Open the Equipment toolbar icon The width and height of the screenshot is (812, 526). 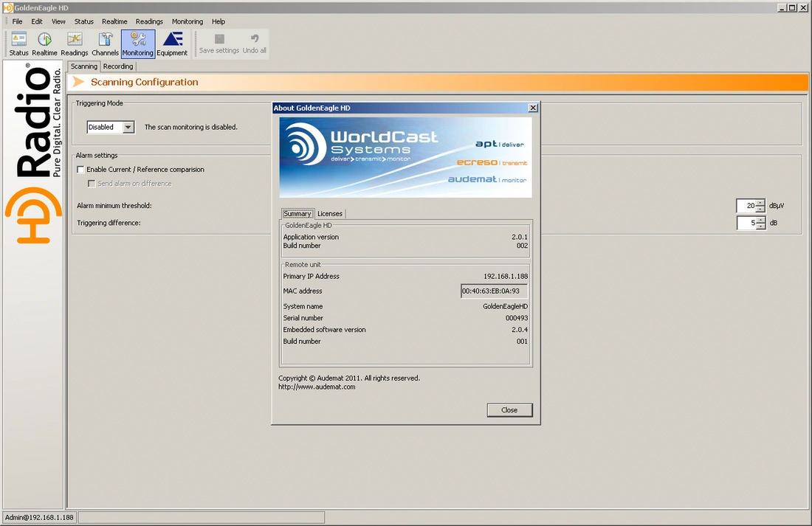172,44
